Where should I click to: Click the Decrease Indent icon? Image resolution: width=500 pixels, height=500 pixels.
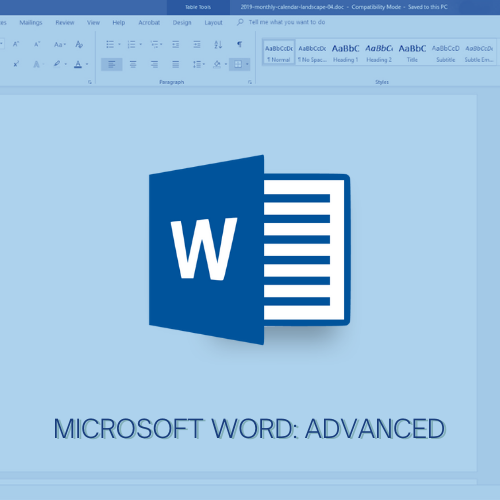coord(176,44)
